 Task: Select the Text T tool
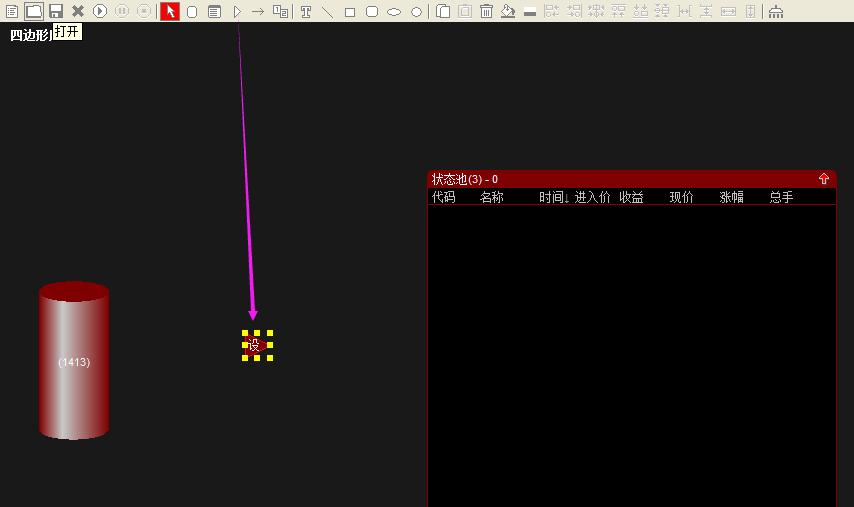click(306, 11)
